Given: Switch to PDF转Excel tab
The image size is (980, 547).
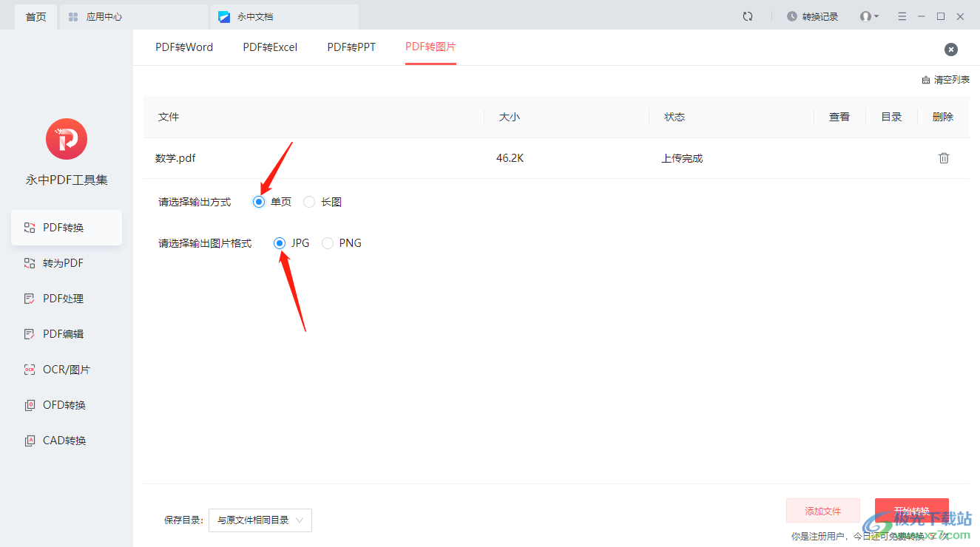Looking at the screenshot, I should 270,47.
